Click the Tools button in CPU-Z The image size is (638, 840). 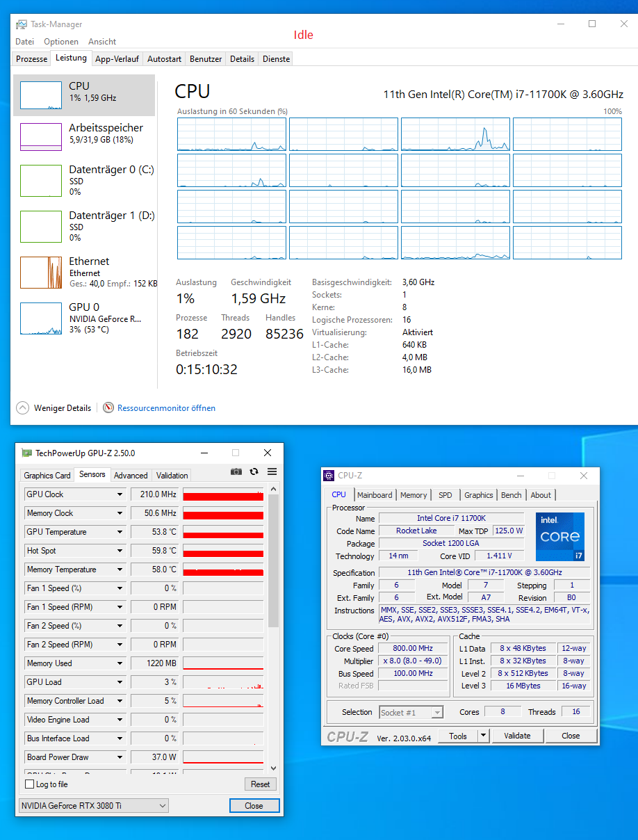click(458, 736)
